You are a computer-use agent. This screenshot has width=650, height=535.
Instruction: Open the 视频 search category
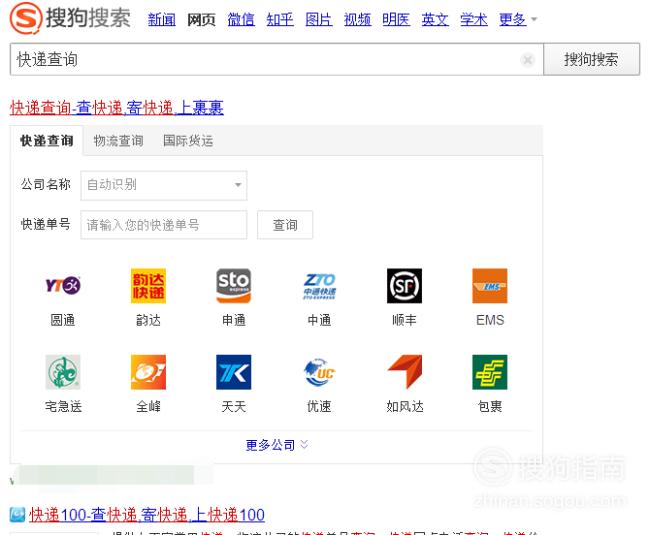[357, 19]
